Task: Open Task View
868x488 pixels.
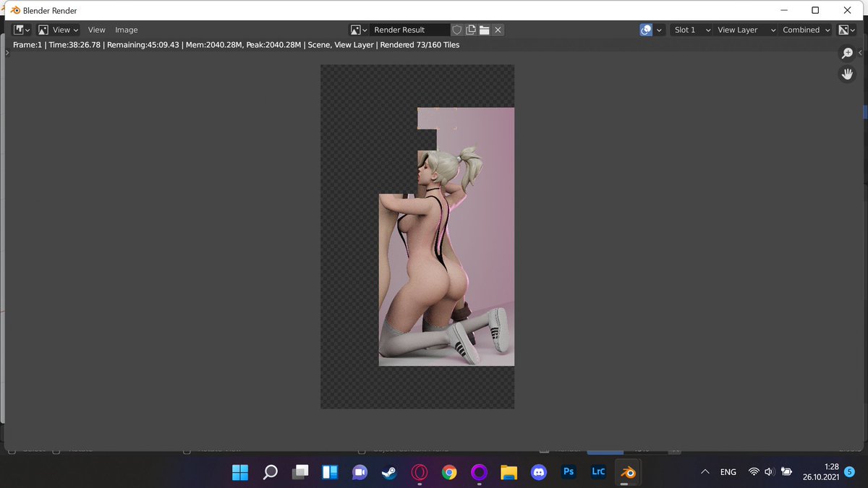Action: pyautogui.click(x=300, y=472)
